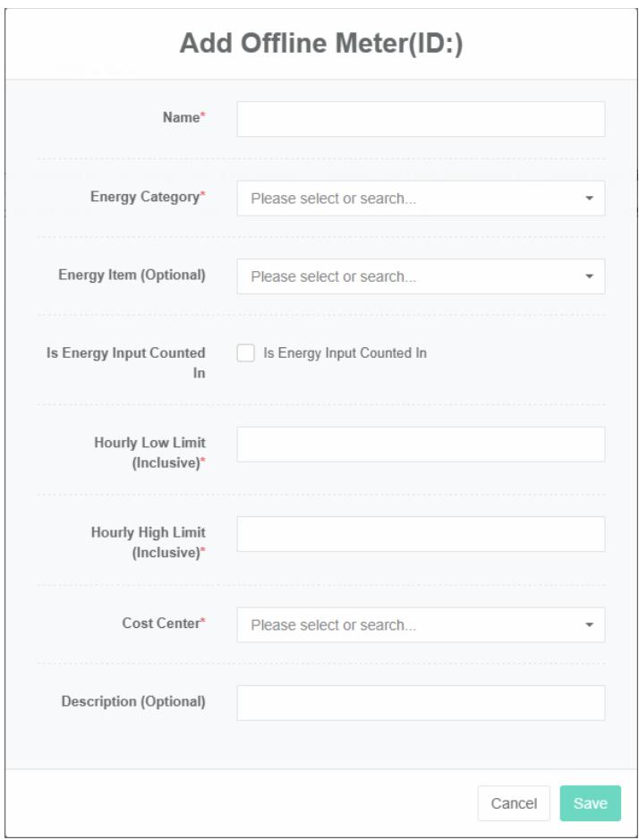Click the Energy Item dropdown caret
Image resolution: width=639 pixels, height=840 pixels.
(x=589, y=276)
